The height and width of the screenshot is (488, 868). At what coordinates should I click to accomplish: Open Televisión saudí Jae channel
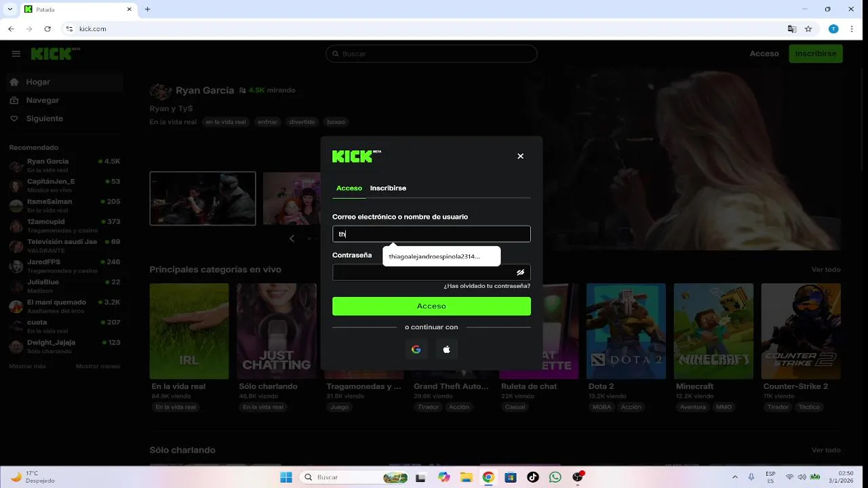[64, 246]
